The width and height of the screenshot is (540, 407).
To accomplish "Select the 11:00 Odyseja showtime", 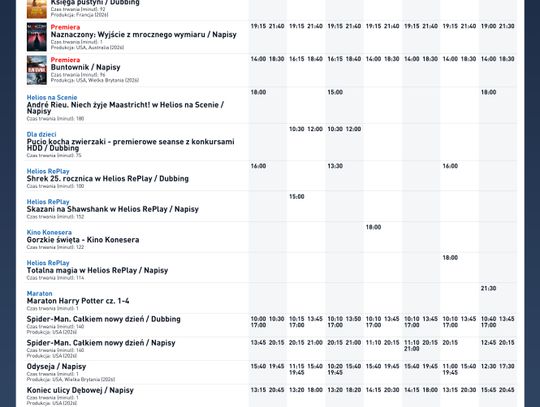I will pos(450,367).
